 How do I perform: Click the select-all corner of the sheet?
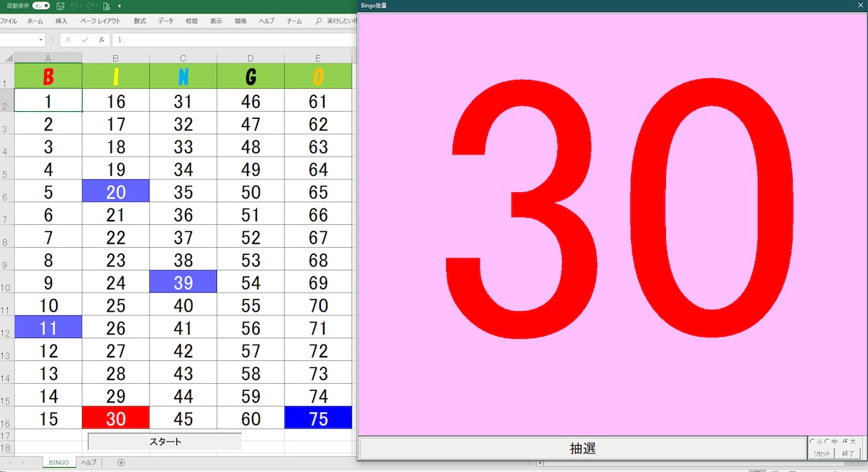coord(7,58)
